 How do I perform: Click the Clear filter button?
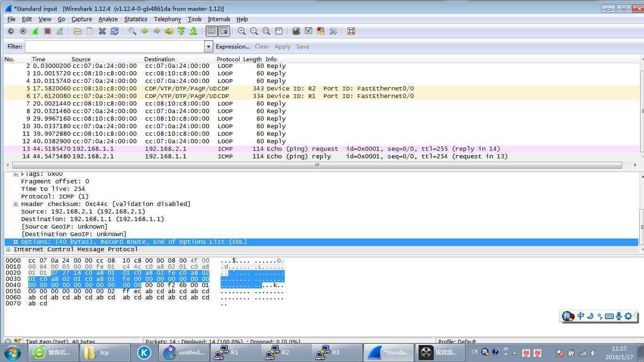(262, 47)
